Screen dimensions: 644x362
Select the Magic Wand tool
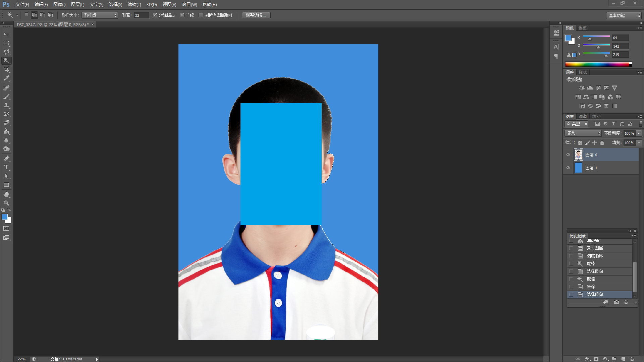coord(6,61)
